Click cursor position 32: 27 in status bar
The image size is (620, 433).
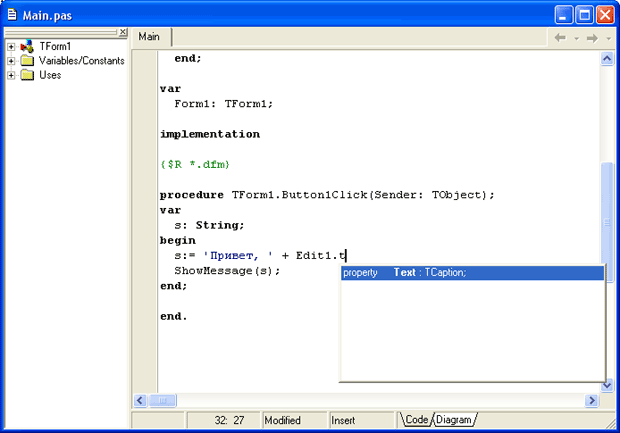(224, 420)
